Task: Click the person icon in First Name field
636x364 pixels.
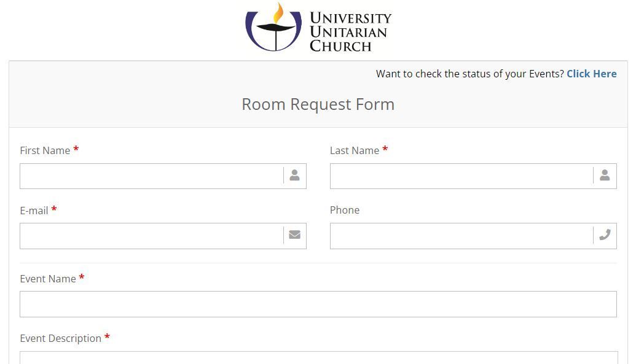Action: [x=294, y=175]
